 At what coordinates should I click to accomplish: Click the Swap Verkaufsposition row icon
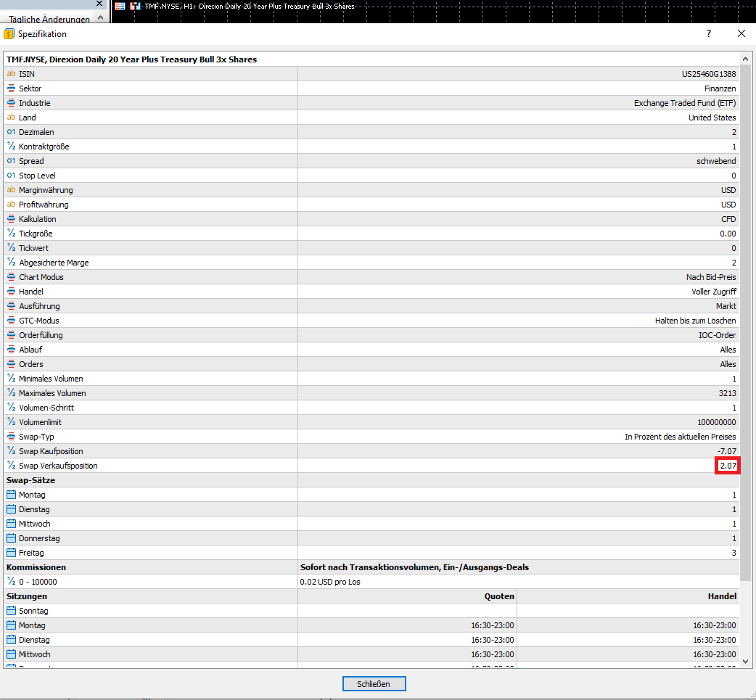point(11,466)
